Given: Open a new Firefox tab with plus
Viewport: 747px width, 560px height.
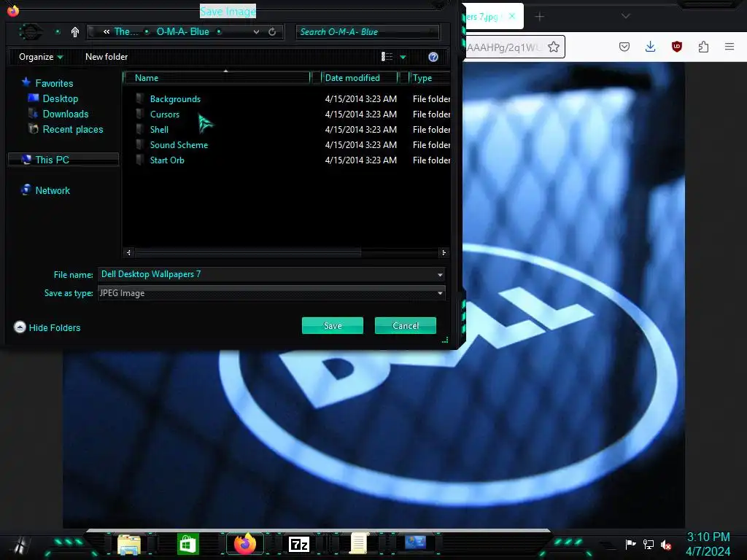Looking at the screenshot, I should coord(539,17).
